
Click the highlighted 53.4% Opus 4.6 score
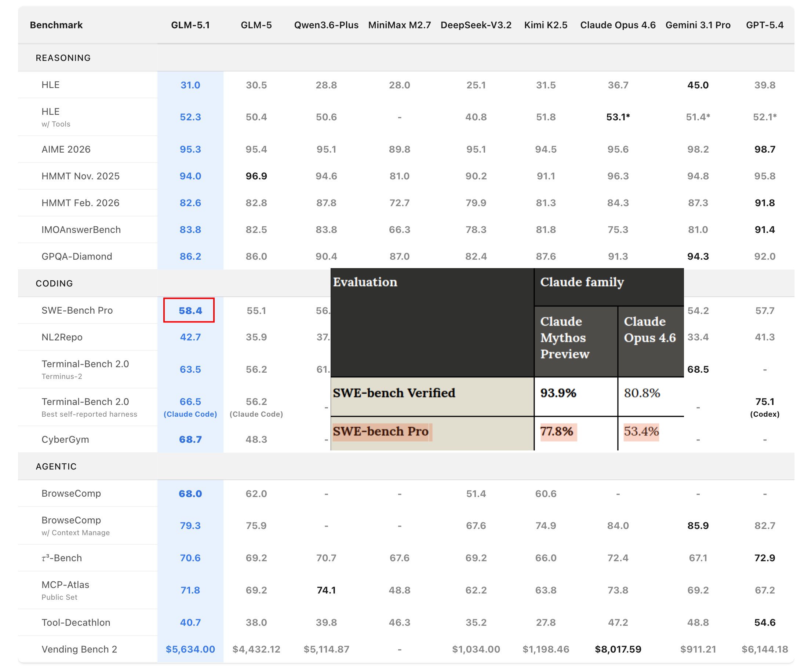click(641, 431)
